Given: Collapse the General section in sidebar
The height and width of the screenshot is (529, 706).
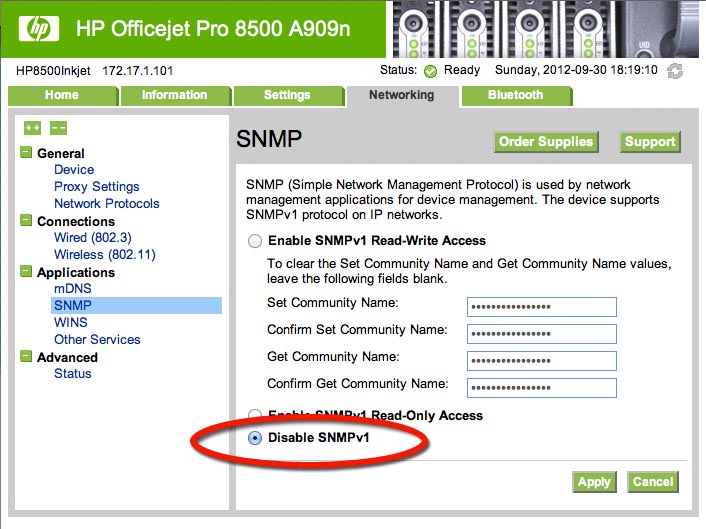Looking at the screenshot, I should coord(26,153).
